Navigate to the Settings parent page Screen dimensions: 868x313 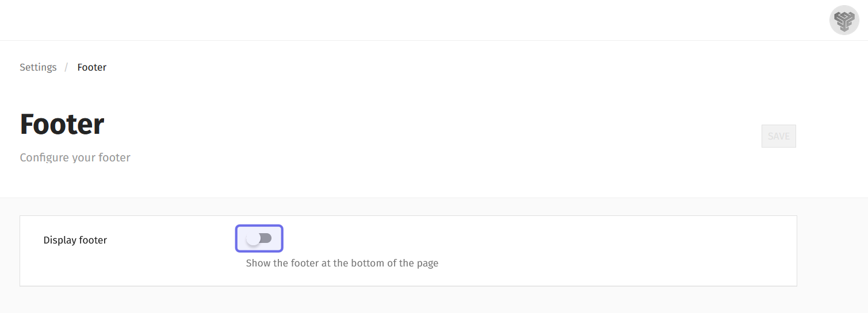pyautogui.click(x=38, y=67)
